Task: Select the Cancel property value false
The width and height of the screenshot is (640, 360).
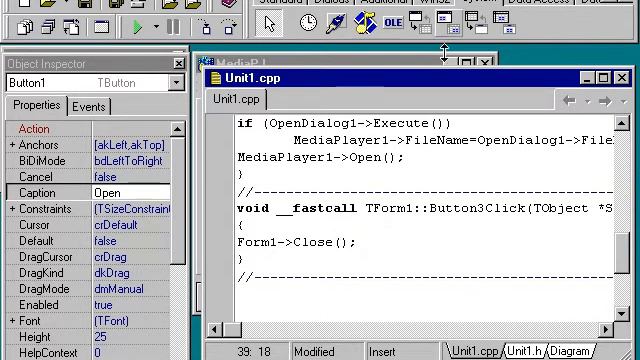Action: (105, 177)
